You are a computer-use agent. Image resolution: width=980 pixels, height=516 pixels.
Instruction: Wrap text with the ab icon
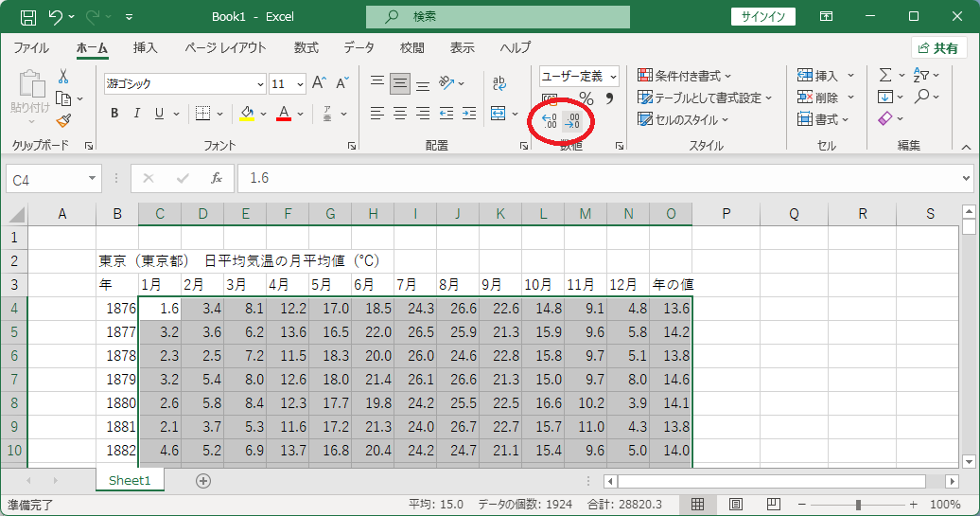tap(499, 83)
